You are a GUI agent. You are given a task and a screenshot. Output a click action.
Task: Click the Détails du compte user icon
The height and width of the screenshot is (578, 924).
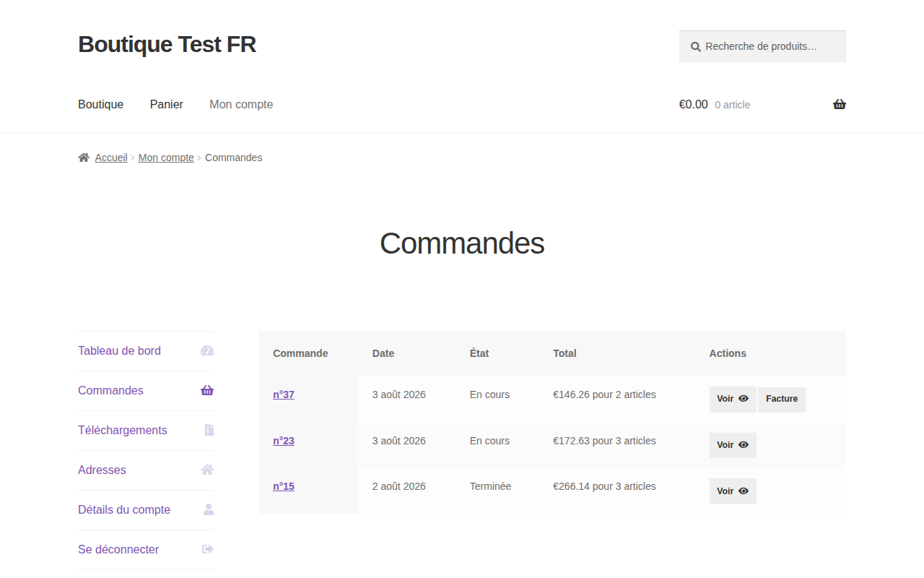tap(209, 510)
